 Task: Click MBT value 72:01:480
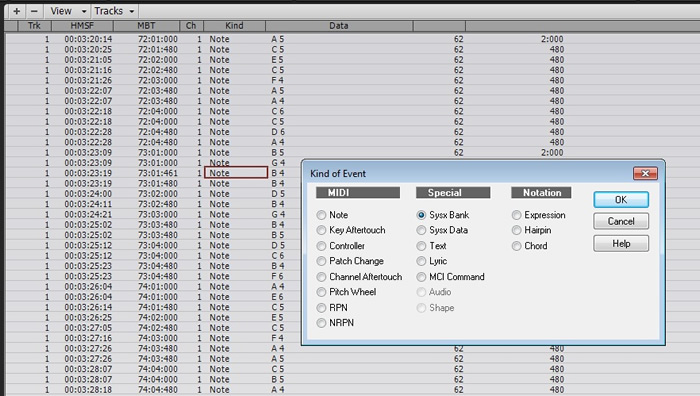coord(157,50)
